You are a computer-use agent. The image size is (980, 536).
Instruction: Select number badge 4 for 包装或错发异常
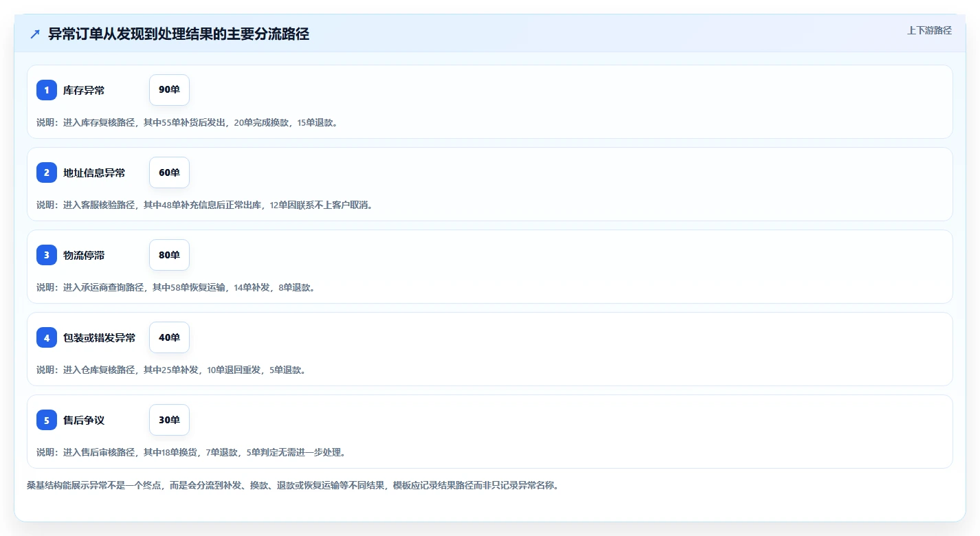tap(47, 337)
